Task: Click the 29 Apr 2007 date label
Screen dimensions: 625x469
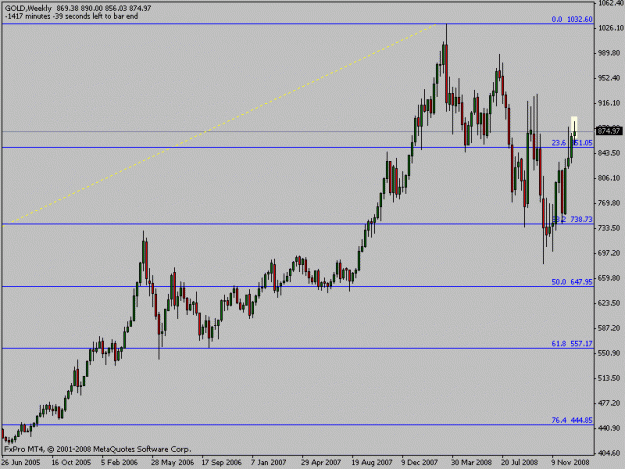Action: pyautogui.click(x=321, y=462)
